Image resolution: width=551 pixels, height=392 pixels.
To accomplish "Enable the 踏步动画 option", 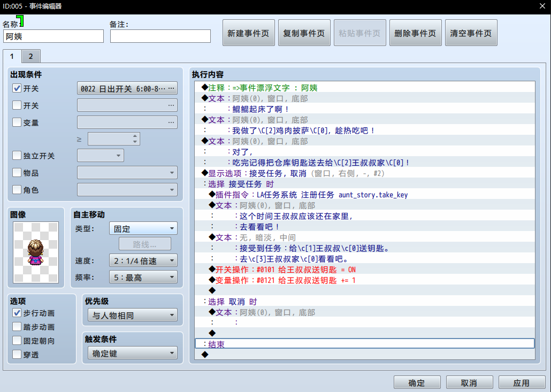I will point(17,327).
